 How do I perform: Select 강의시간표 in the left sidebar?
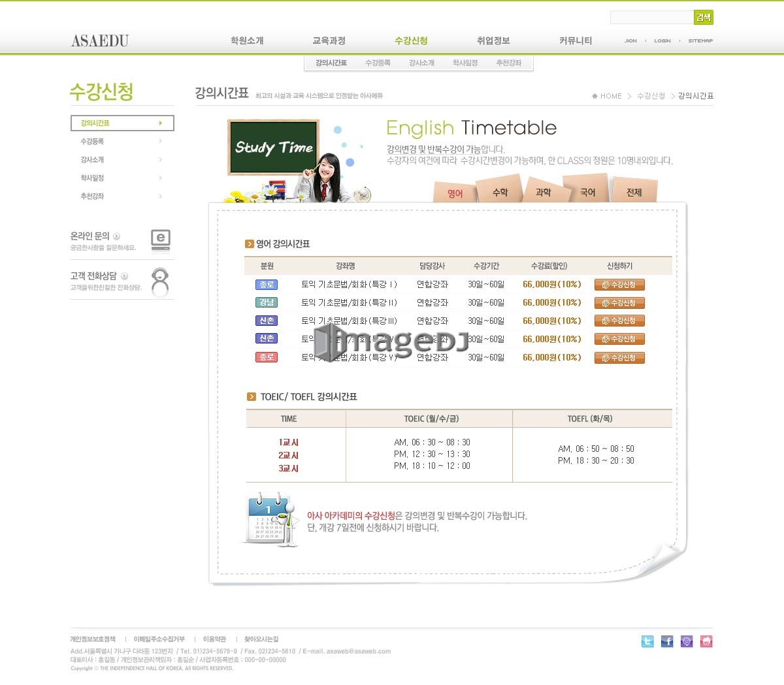[x=122, y=123]
